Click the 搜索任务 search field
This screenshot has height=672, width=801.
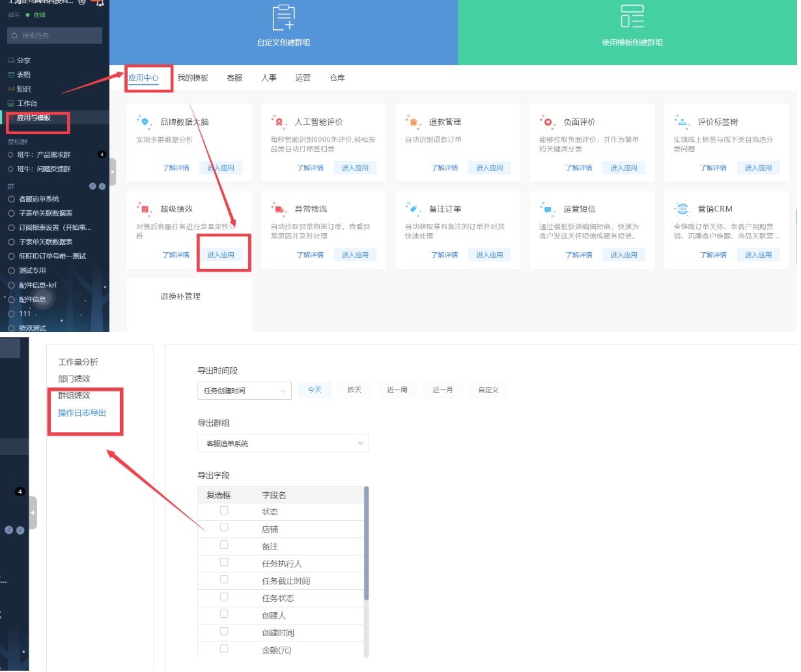[x=55, y=36]
